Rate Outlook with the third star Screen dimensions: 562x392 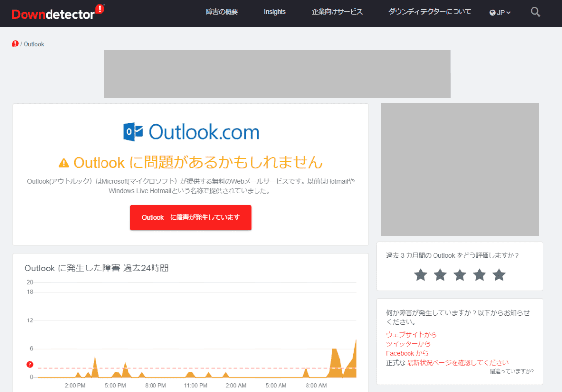460,275
